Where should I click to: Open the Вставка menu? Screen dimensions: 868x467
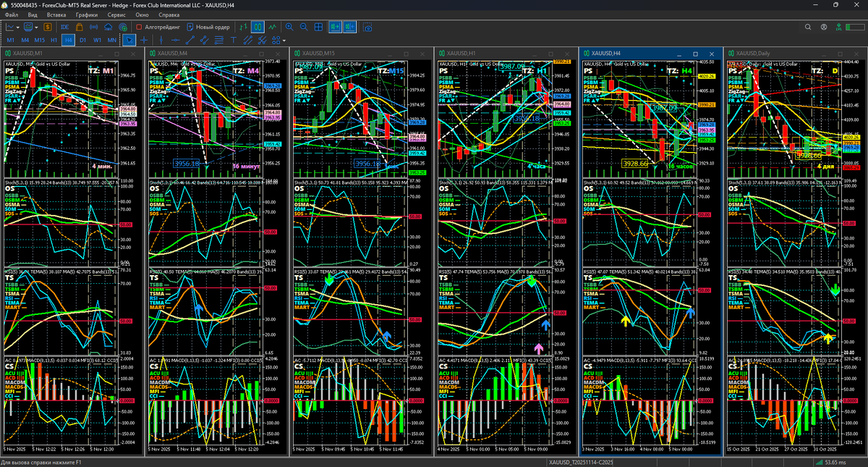pyautogui.click(x=56, y=14)
